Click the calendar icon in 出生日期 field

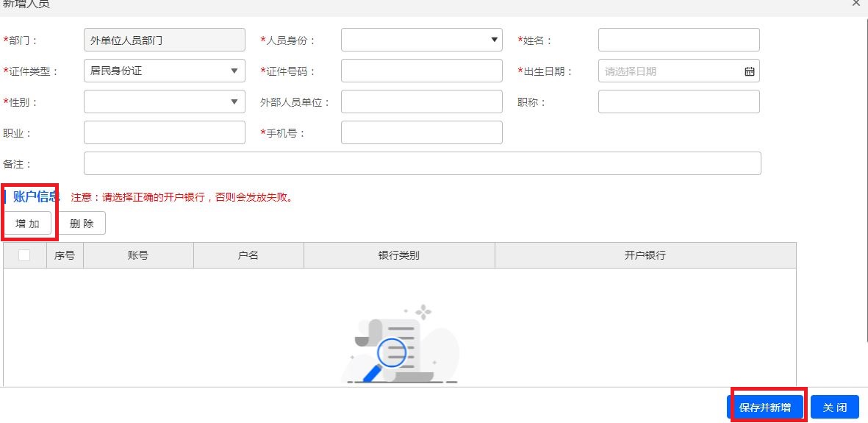pos(749,71)
